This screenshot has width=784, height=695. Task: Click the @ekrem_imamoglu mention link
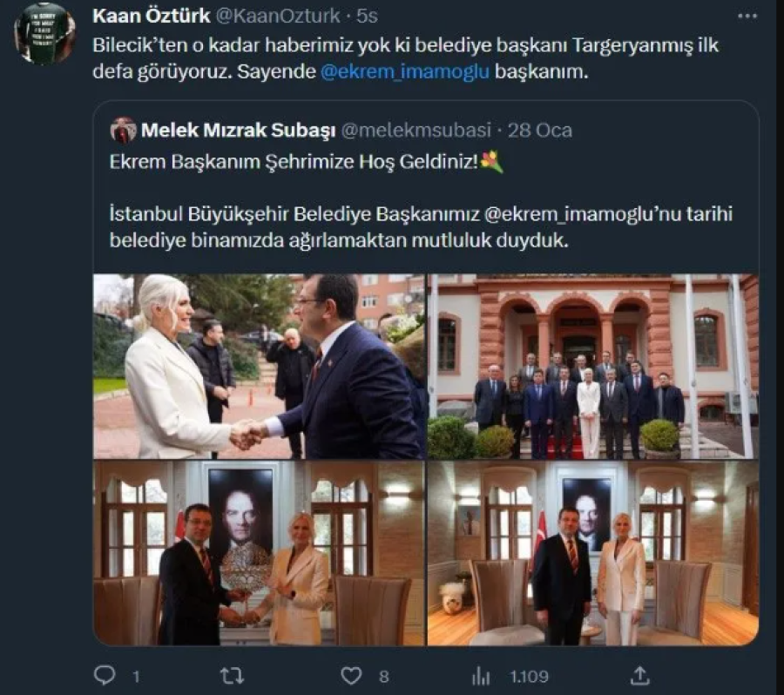tap(405, 71)
